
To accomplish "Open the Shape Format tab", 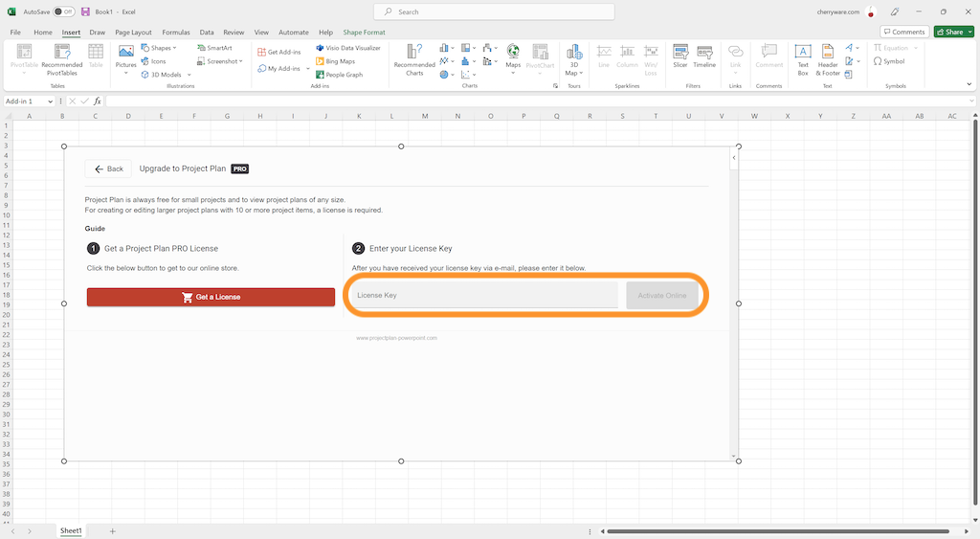I will 364,32.
